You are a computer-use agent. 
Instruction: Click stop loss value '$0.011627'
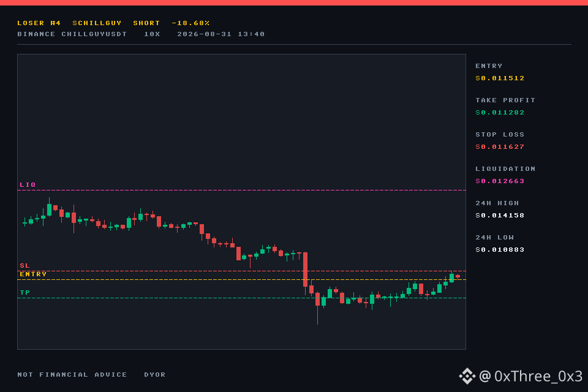pos(500,146)
